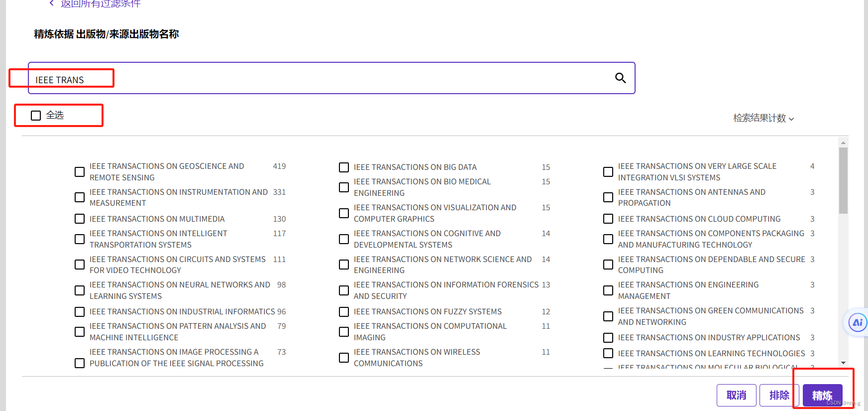868x411 pixels.
Task: Check IEEE Transactions on Network Science and Engineering
Action: (x=344, y=265)
